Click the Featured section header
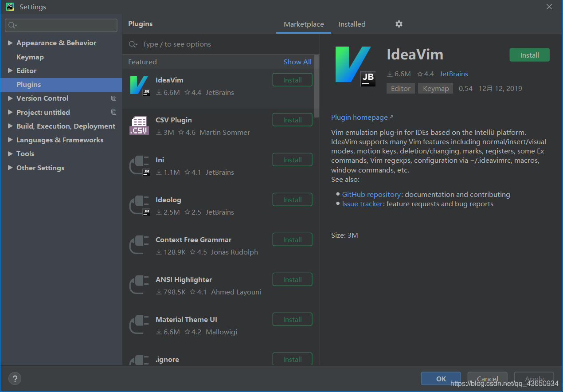The width and height of the screenshot is (563, 392). coord(142,62)
